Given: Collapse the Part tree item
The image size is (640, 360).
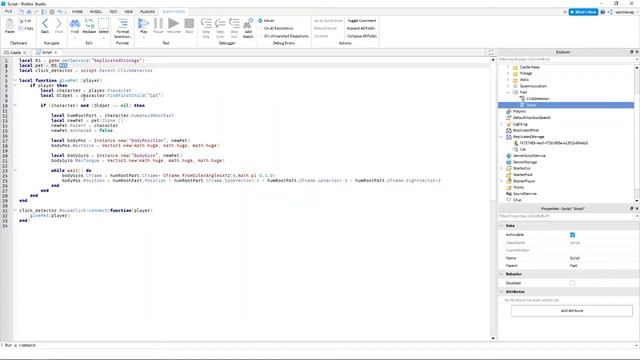Looking at the screenshot, I should coord(508,93).
